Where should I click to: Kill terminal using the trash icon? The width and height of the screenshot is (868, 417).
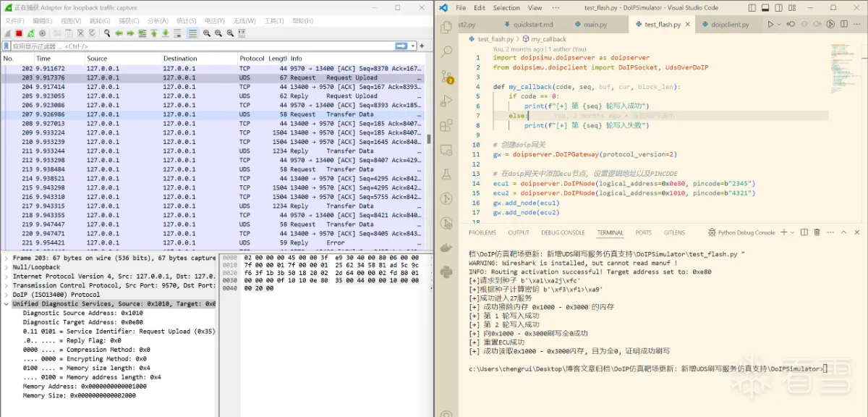click(x=817, y=232)
